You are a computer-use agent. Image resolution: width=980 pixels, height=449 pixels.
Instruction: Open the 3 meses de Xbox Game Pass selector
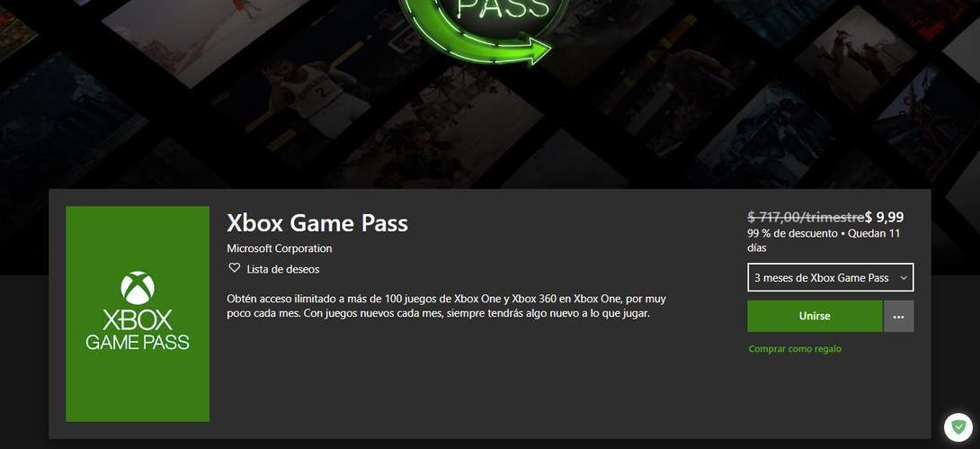tap(831, 278)
